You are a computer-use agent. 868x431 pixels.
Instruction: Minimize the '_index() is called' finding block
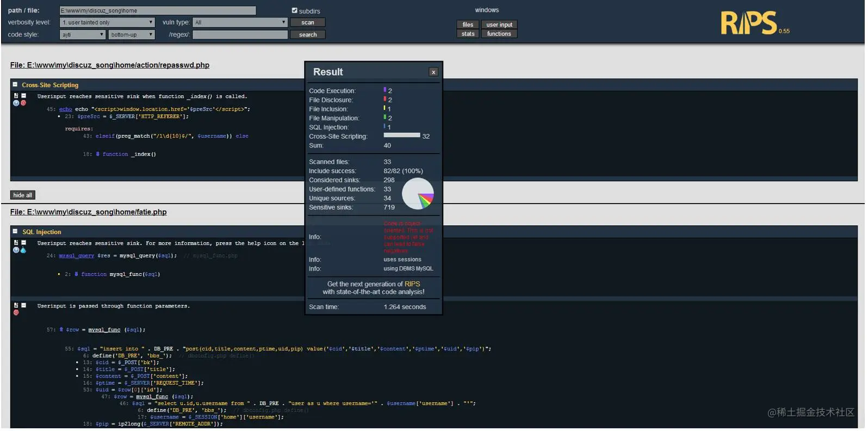coord(23,96)
